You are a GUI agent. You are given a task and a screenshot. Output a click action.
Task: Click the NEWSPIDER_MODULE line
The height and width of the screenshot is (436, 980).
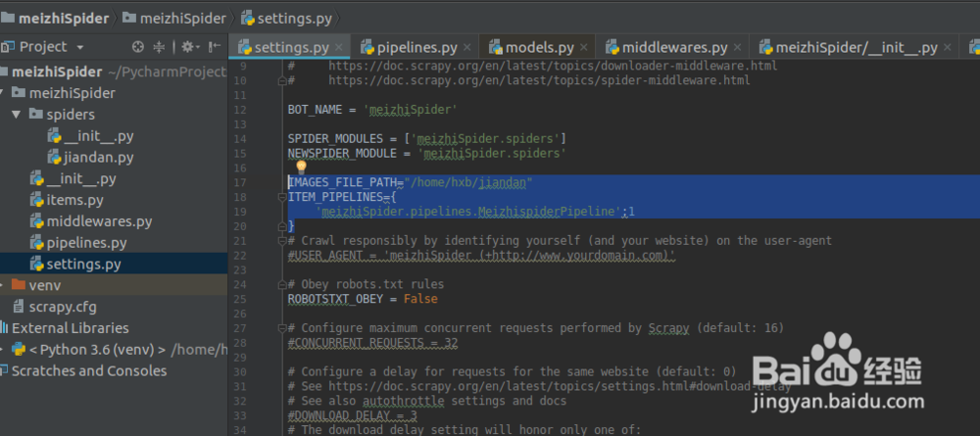tap(427, 153)
